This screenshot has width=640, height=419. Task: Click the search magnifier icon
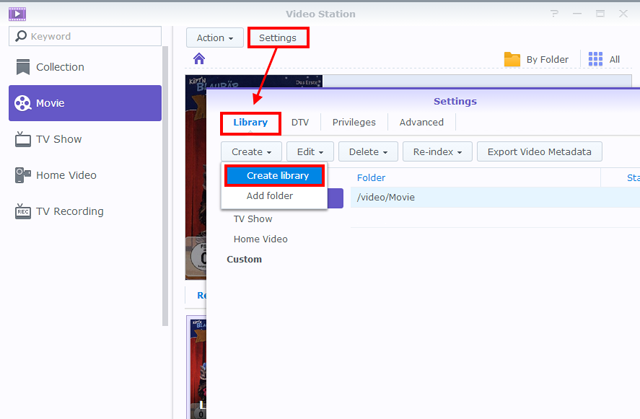(x=20, y=36)
